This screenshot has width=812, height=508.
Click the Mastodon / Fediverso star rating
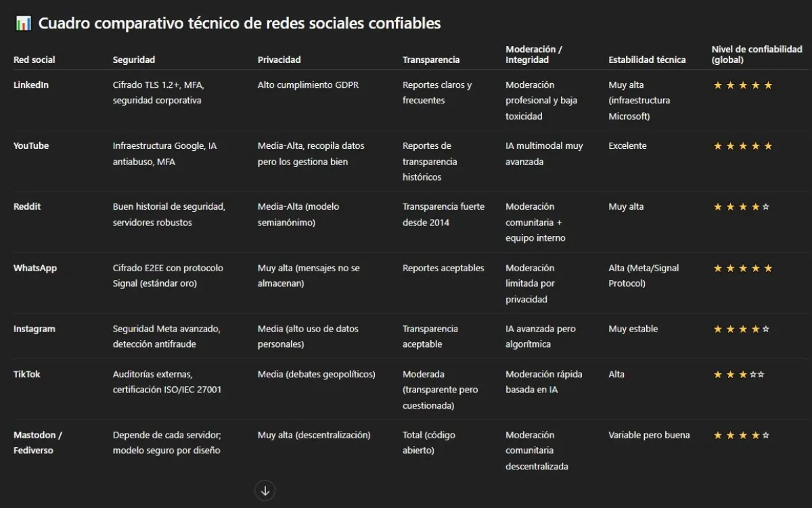(741, 435)
